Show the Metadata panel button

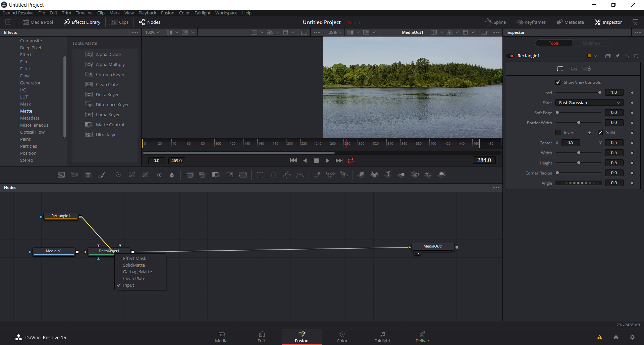coord(570,22)
